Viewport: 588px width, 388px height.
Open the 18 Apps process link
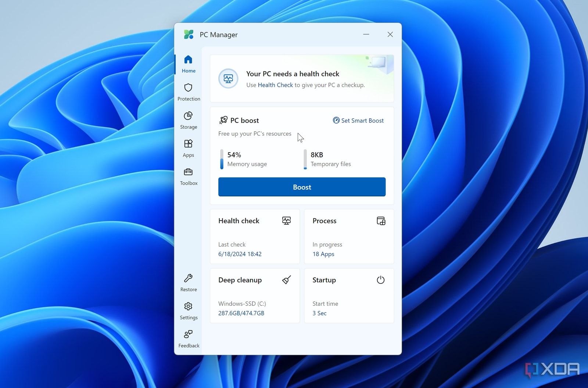point(323,254)
